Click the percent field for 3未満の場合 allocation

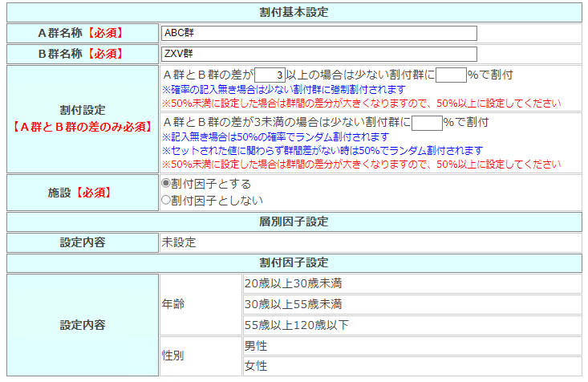[x=426, y=123]
